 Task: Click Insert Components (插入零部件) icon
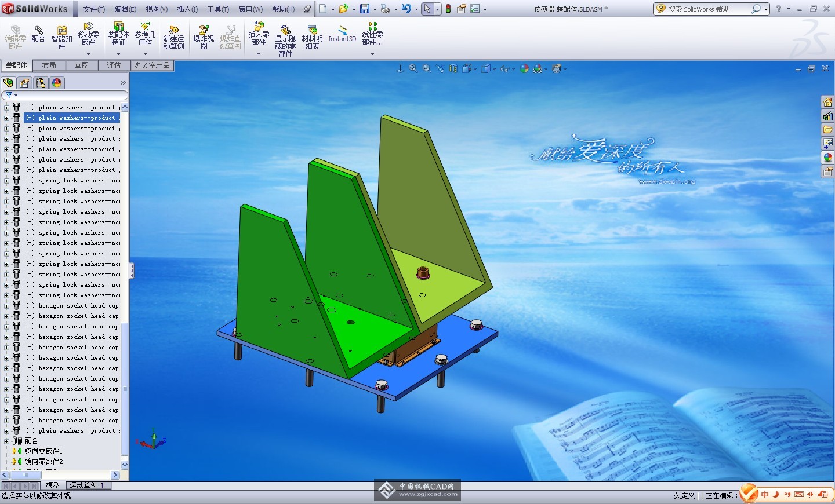(259, 34)
